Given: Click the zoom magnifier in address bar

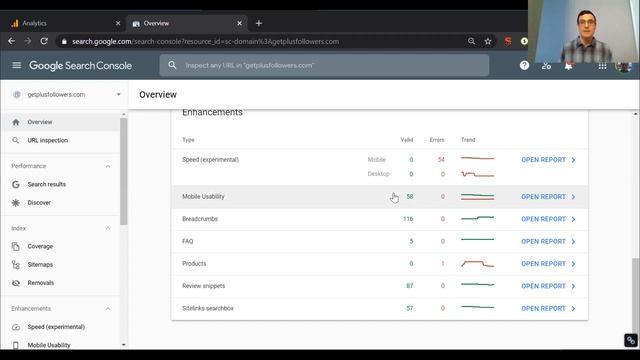Looking at the screenshot, I should click(x=471, y=41).
